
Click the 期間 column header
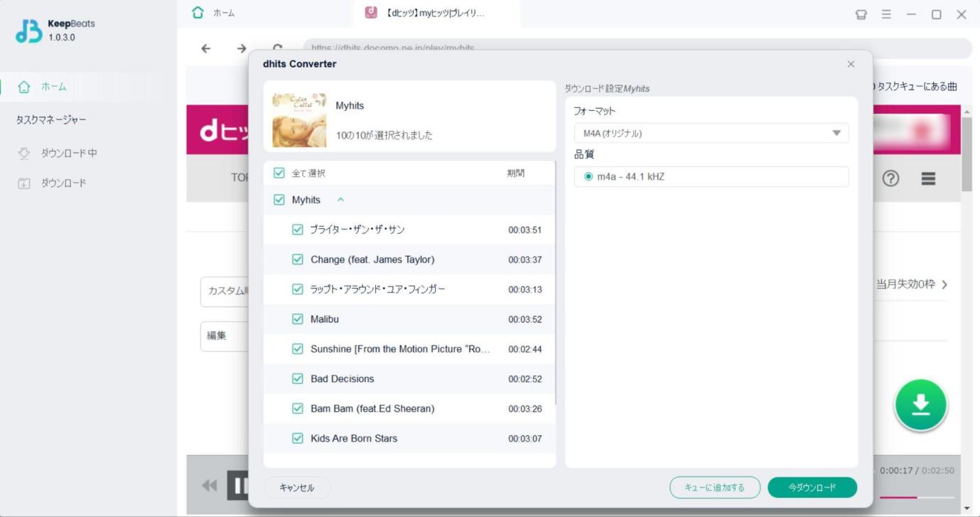(x=516, y=173)
